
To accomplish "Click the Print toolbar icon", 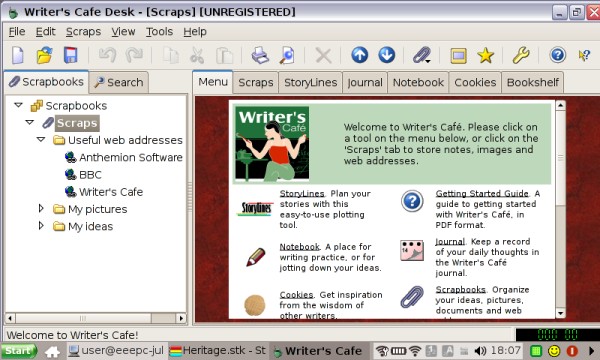I will pos(260,55).
